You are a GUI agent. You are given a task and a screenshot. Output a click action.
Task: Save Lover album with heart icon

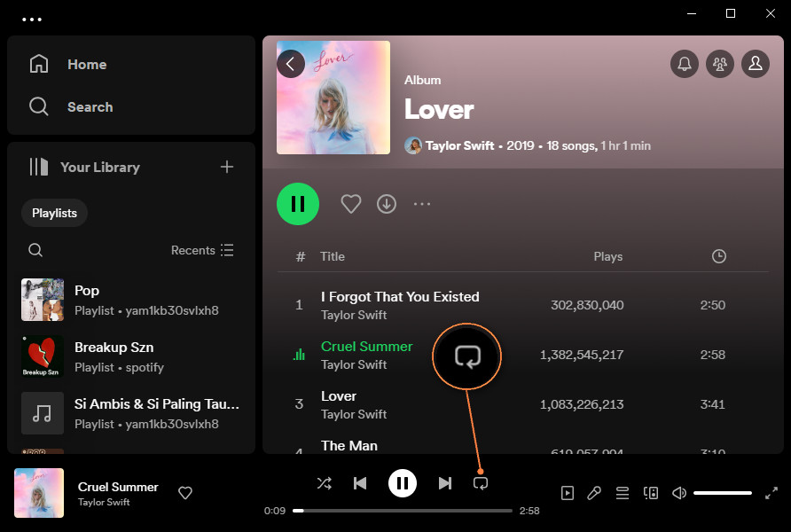point(350,204)
